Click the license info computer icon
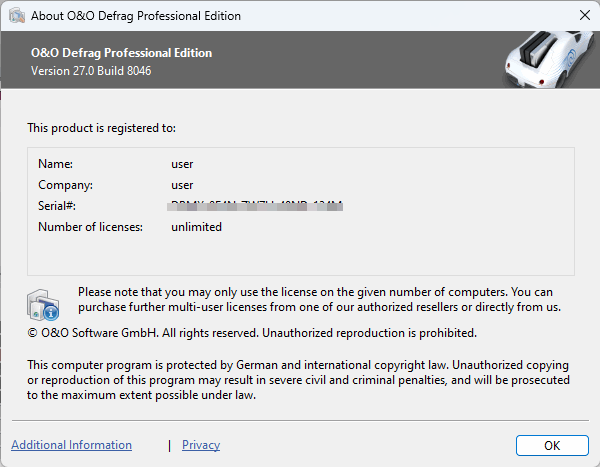The height and width of the screenshot is (467, 600). coord(44,303)
